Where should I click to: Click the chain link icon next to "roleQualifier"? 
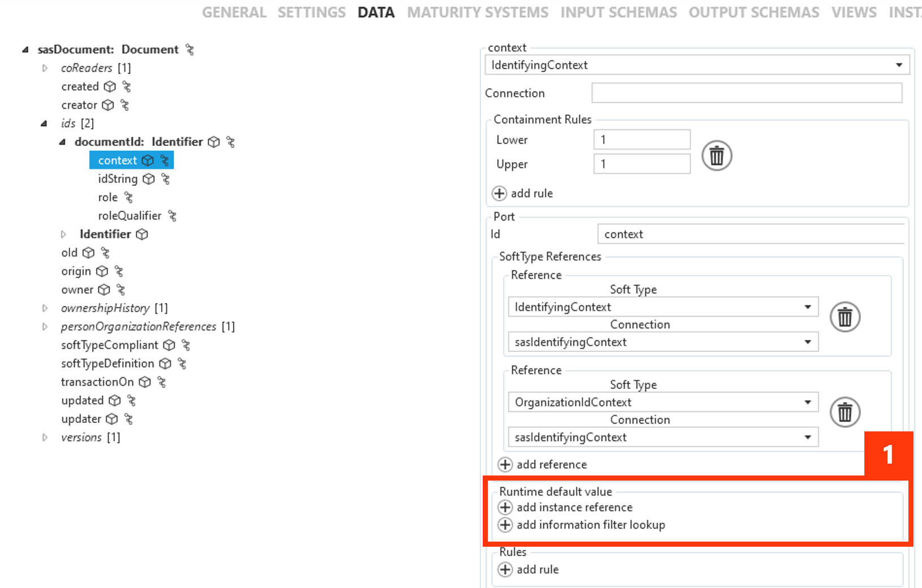tap(172, 215)
